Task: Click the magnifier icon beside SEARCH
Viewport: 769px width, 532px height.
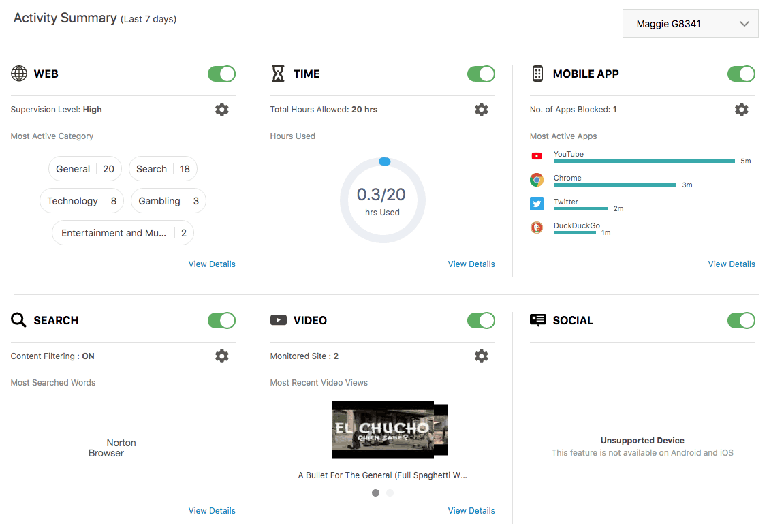Action: coord(18,320)
